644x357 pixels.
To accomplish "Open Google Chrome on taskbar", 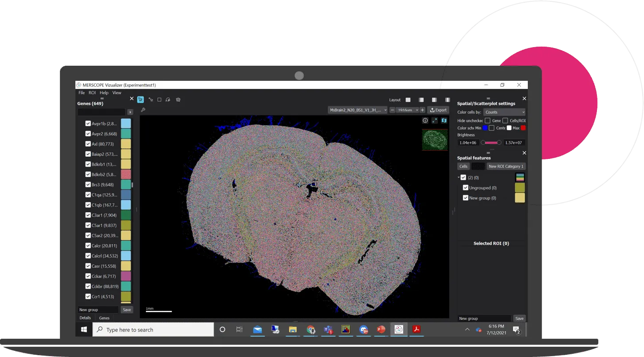I will point(311,329).
